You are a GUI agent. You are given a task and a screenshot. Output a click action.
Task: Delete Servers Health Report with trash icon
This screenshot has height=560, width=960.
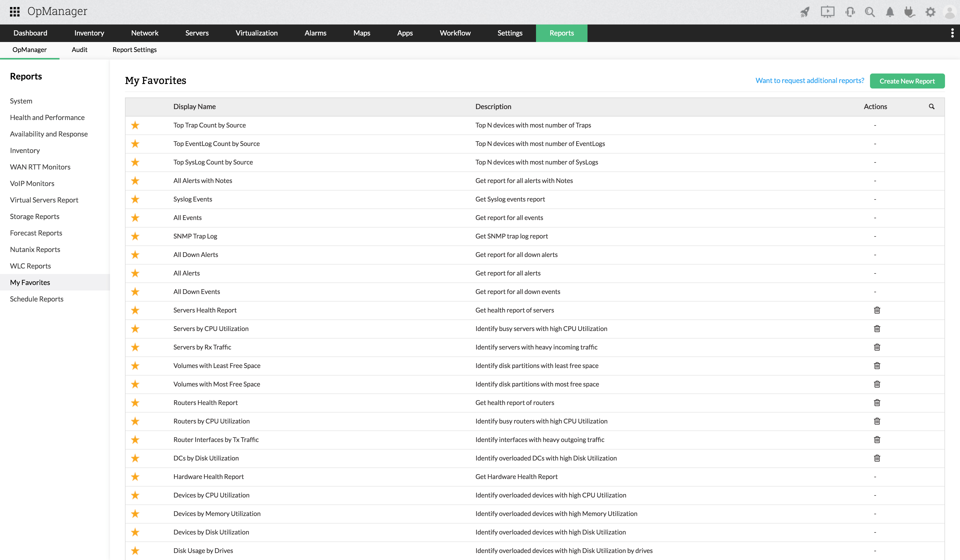pos(876,310)
